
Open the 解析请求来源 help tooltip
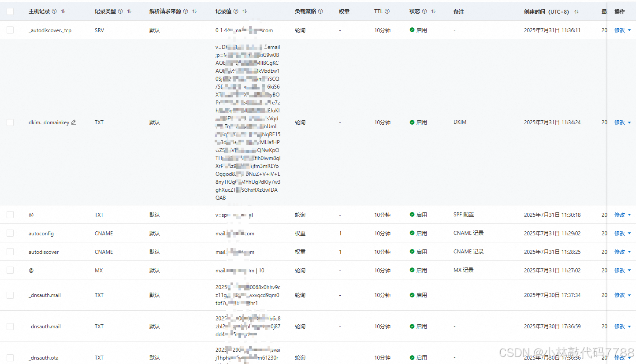point(186,11)
